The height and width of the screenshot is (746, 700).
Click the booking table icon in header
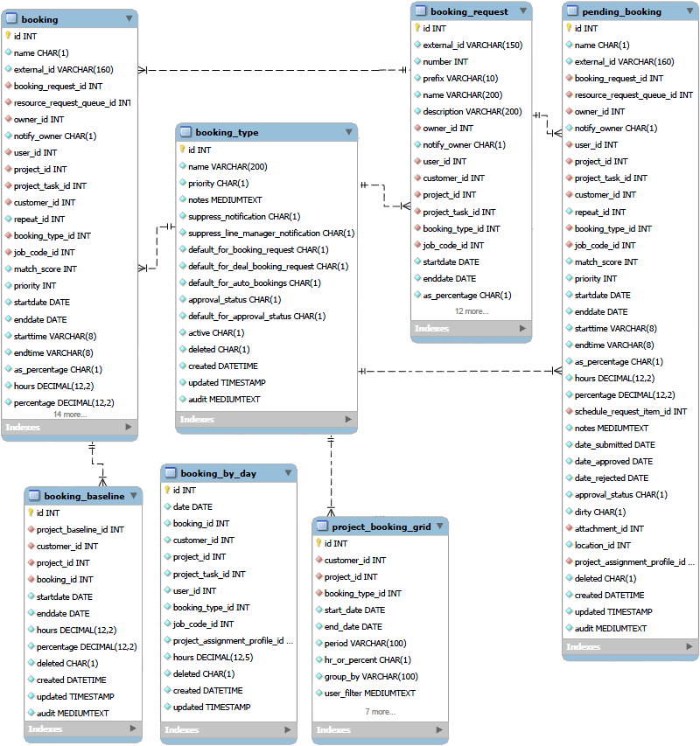(11, 19)
